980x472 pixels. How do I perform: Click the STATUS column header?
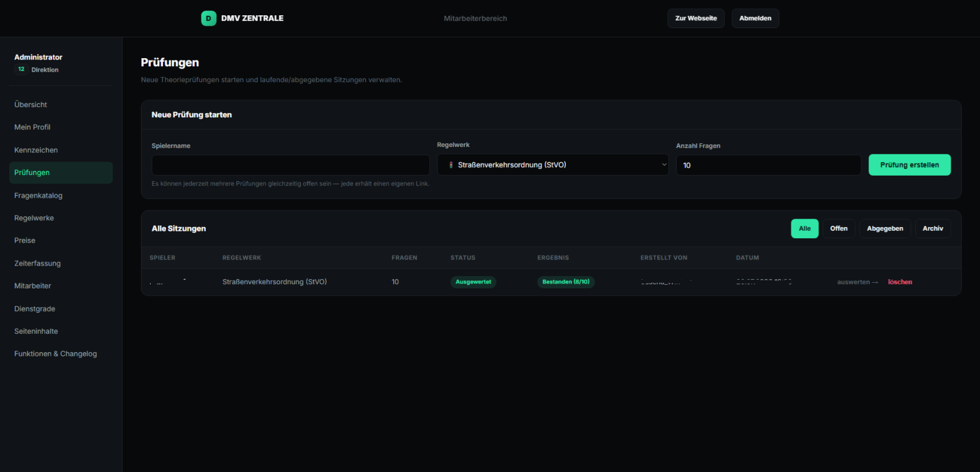click(x=463, y=258)
